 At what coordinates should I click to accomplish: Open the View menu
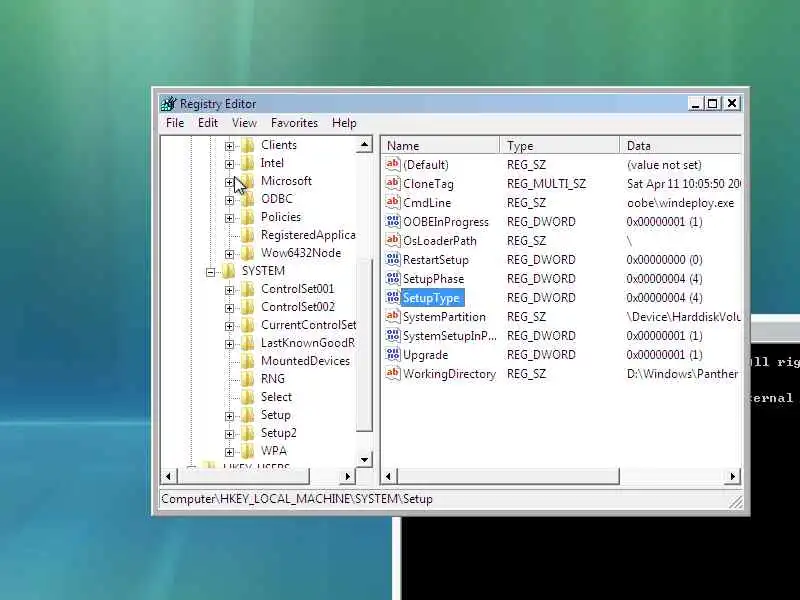[244, 123]
